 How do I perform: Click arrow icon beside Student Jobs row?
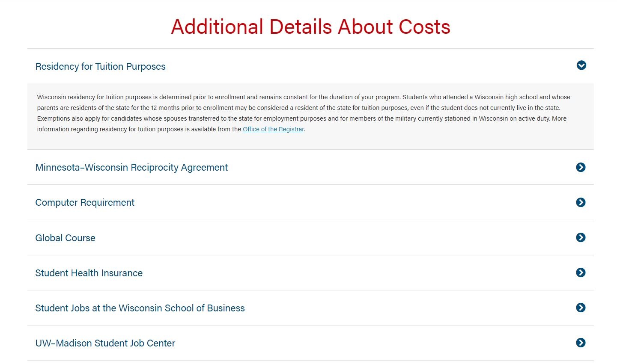point(581,308)
